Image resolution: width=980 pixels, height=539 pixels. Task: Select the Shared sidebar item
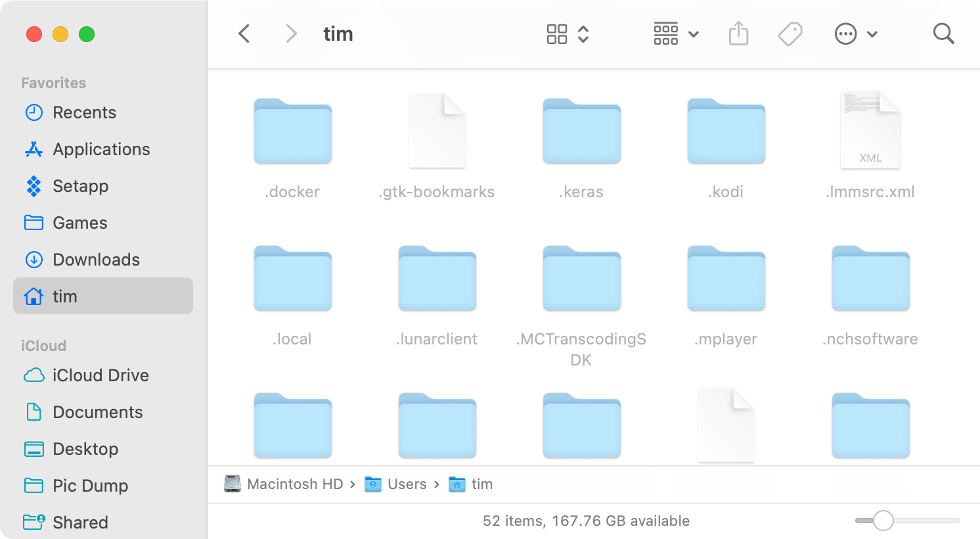(x=80, y=523)
